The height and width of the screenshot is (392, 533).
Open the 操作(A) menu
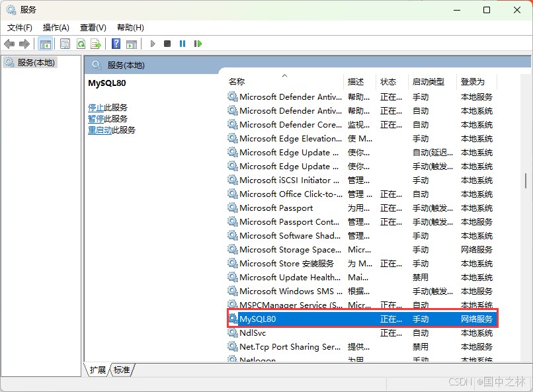click(x=56, y=28)
